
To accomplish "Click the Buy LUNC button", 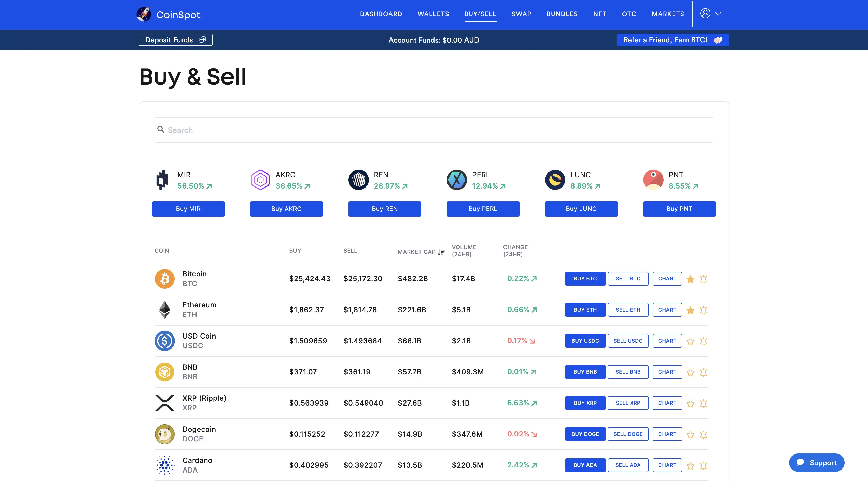I will pos(581,209).
